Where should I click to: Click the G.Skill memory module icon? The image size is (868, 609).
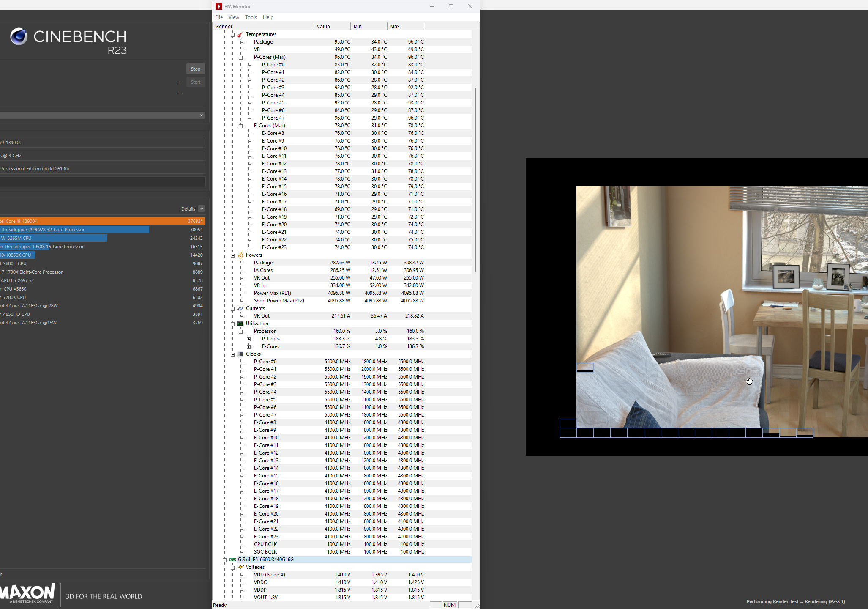(x=232, y=560)
